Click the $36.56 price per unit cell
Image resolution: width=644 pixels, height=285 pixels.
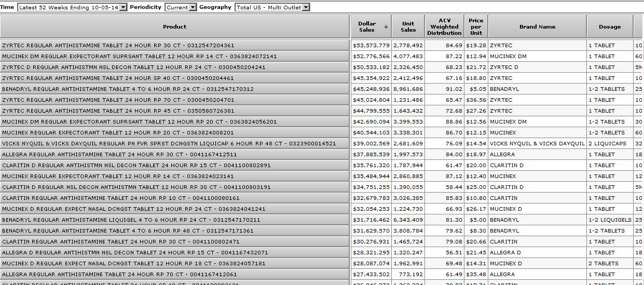[x=476, y=100]
